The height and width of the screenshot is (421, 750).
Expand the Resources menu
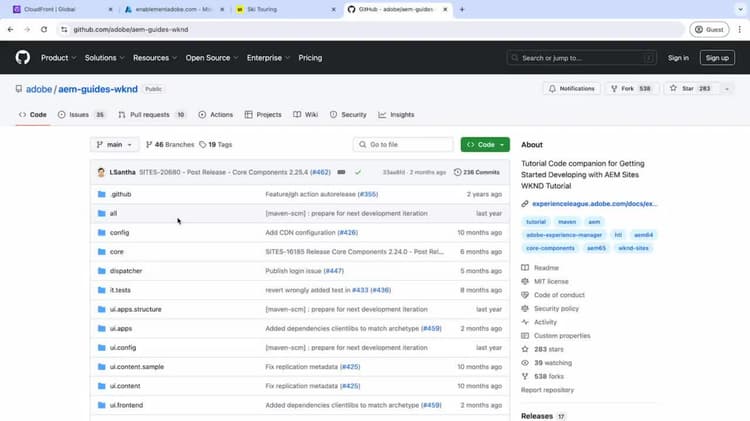pyautogui.click(x=155, y=57)
